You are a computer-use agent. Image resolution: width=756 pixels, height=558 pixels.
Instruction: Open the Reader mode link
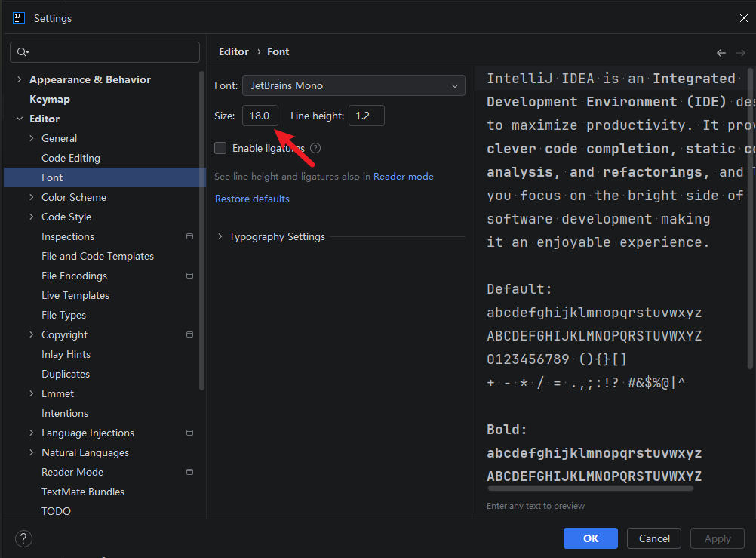[x=404, y=177]
